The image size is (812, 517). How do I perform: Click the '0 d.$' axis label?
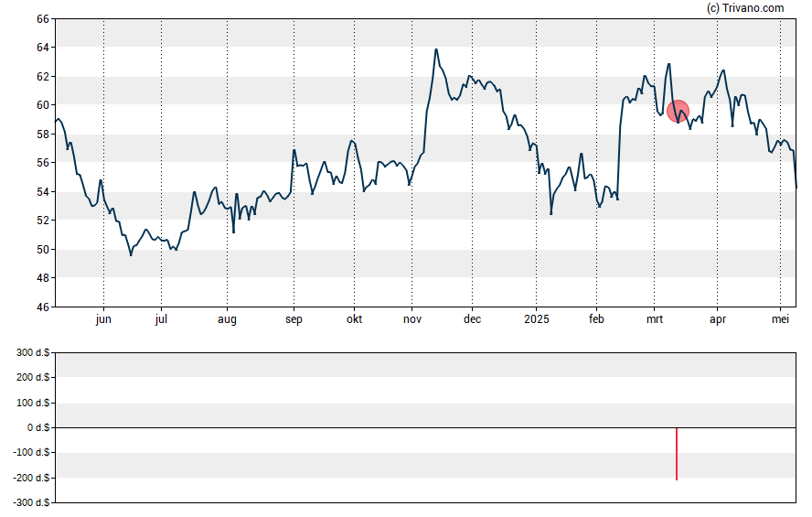click(38, 427)
